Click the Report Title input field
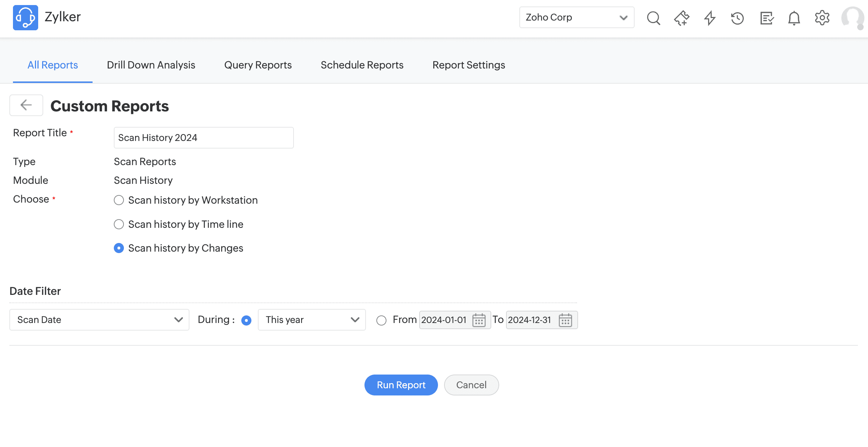 [x=203, y=138]
